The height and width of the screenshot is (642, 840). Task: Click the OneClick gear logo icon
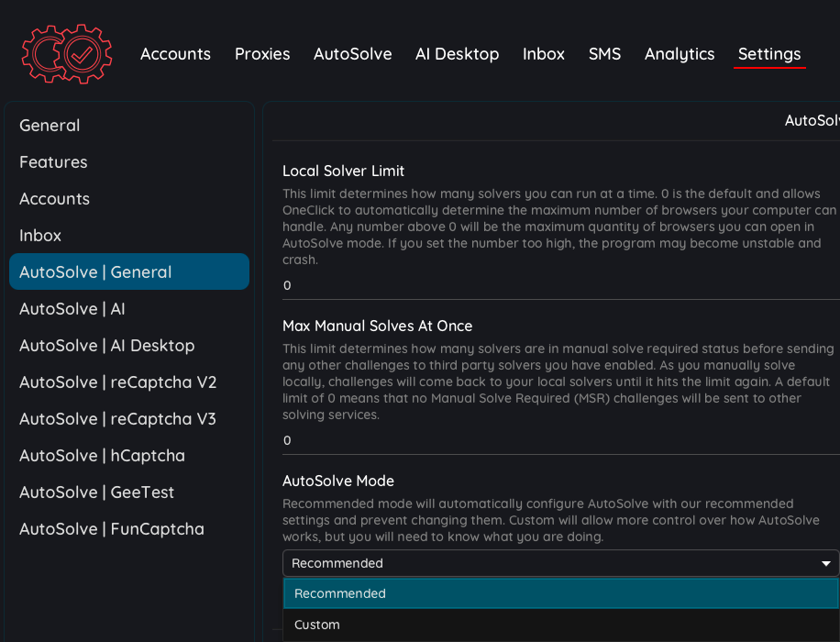pyautogui.click(x=67, y=54)
